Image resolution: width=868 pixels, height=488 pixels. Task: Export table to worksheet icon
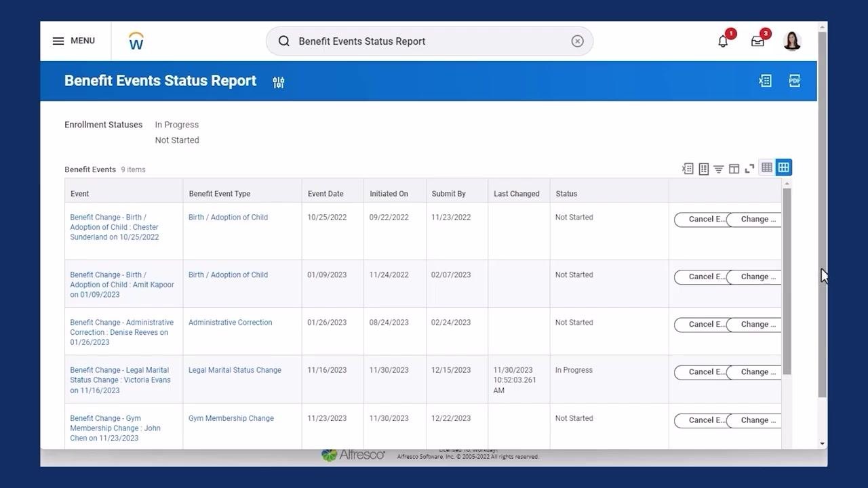(x=704, y=168)
